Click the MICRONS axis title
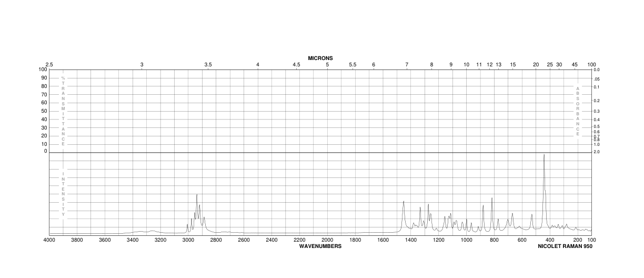Image resolution: width=644 pixels, height=278 pixels. coord(320,58)
